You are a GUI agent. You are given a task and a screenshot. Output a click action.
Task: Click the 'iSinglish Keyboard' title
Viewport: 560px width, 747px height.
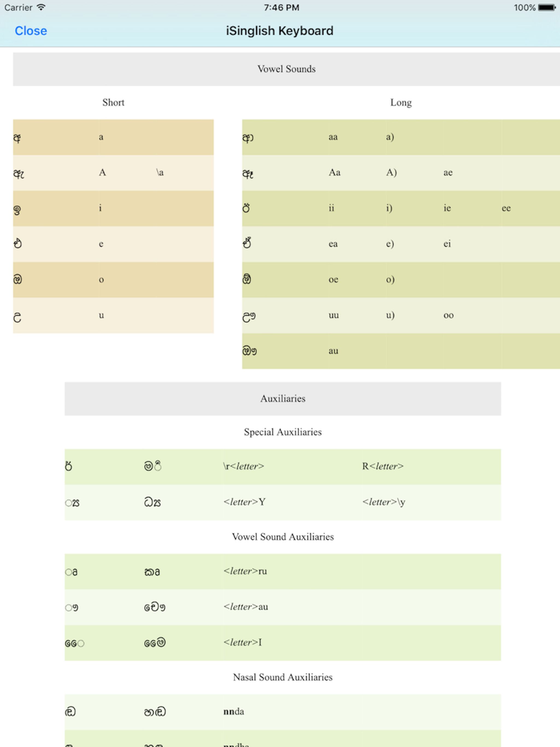(280, 31)
